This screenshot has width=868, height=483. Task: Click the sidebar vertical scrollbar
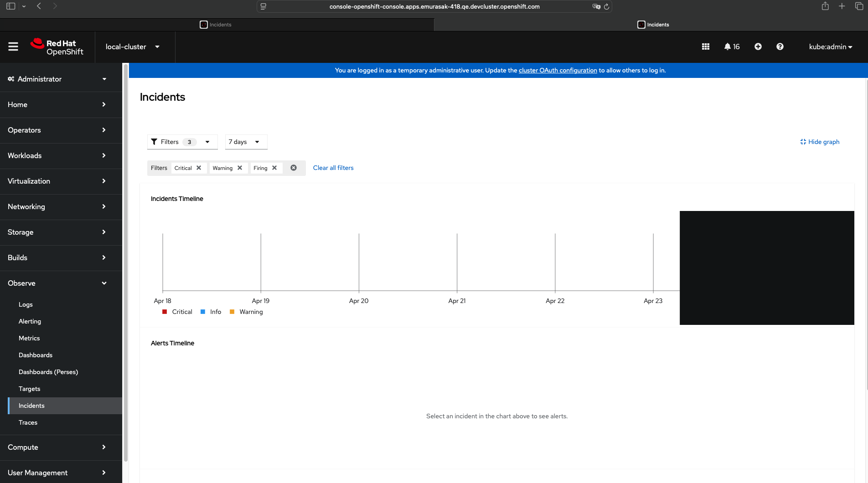point(125,263)
